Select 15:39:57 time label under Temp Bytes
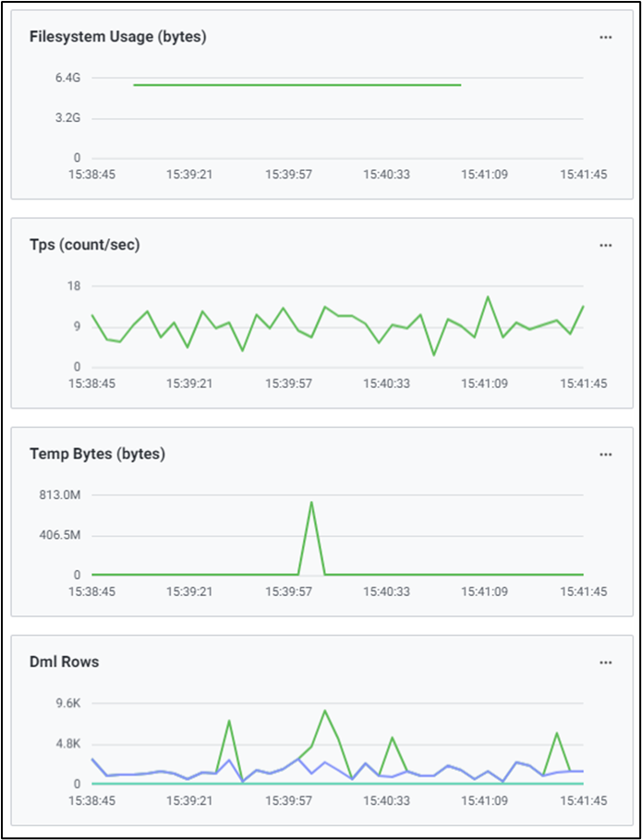This screenshot has width=642, height=840. pyautogui.click(x=290, y=590)
